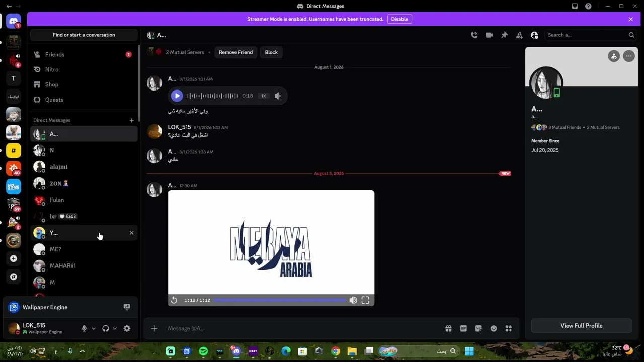Change voice message playback speed 1X
644x362 pixels.
(x=263, y=96)
